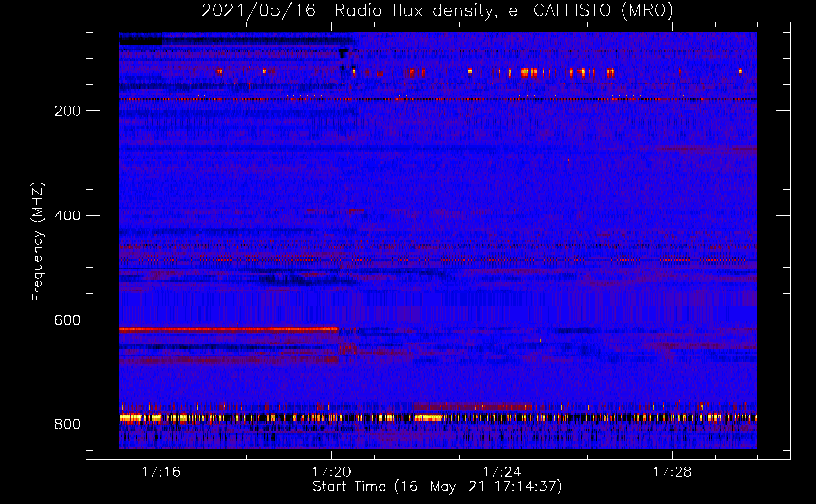This screenshot has height=504, width=816.
Task: Click the 17:28 time tick label
Action: (x=672, y=472)
